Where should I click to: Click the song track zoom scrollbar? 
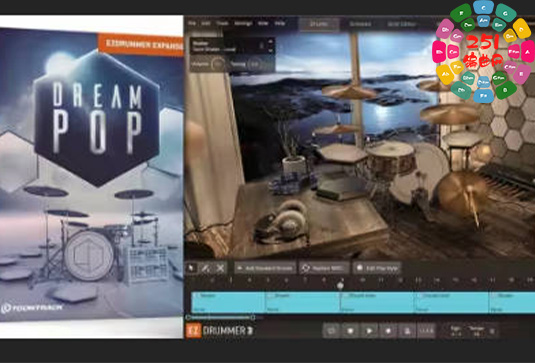click(220, 318)
